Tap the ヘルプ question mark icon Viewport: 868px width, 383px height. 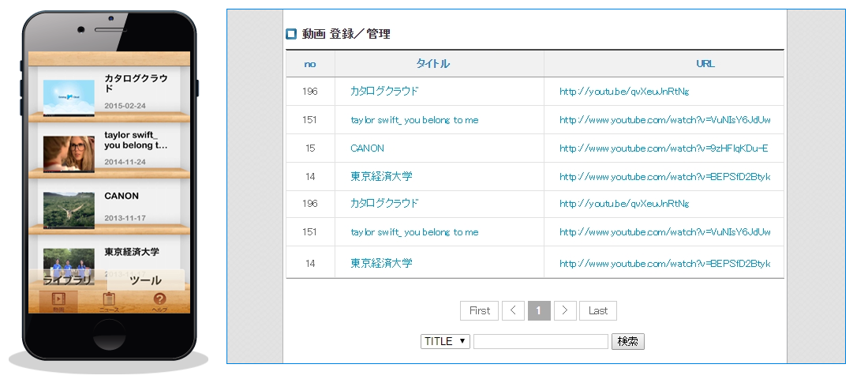click(159, 300)
